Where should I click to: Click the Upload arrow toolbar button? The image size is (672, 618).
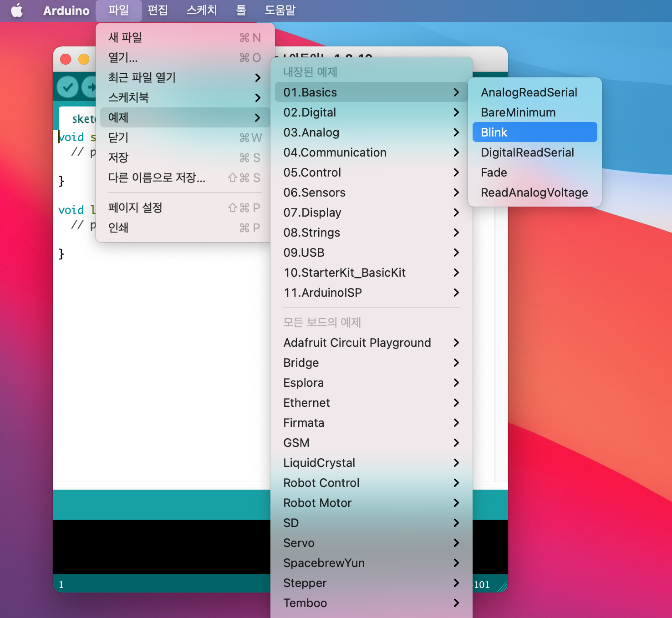pos(90,87)
